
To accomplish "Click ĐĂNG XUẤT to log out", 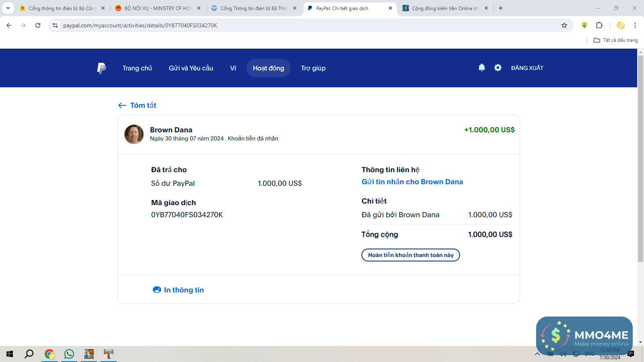I will [x=527, y=68].
